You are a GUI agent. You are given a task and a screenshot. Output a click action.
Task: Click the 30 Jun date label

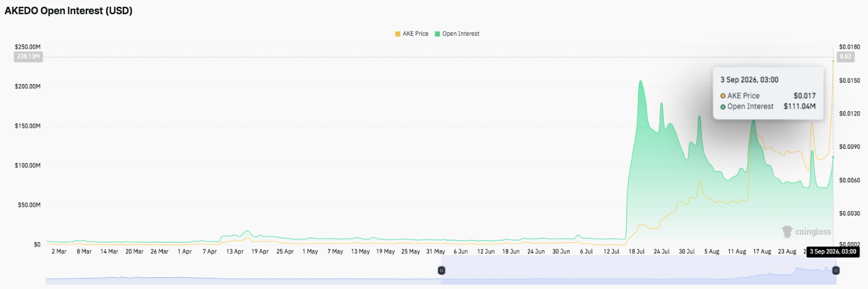coord(560,251)
